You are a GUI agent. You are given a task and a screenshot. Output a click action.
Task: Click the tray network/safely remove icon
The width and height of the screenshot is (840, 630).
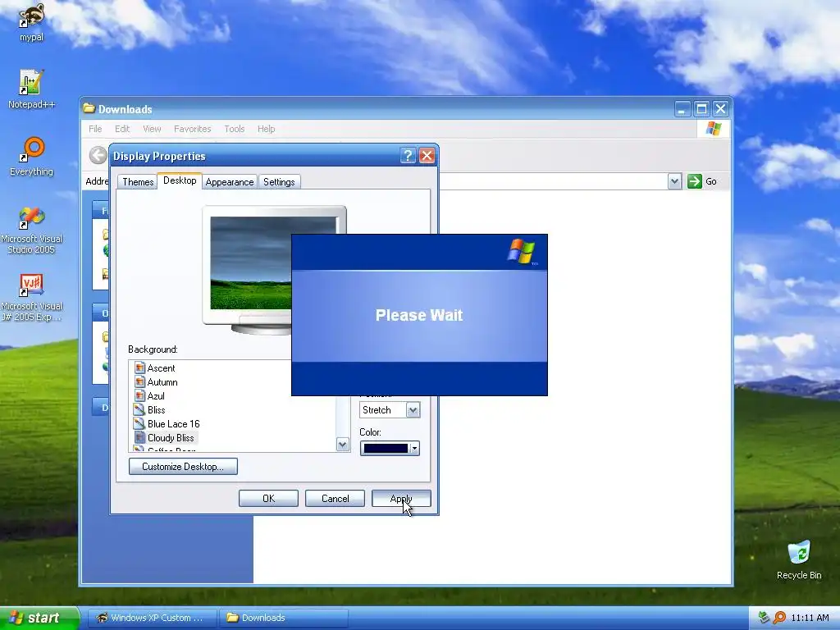tap(764, 618)
